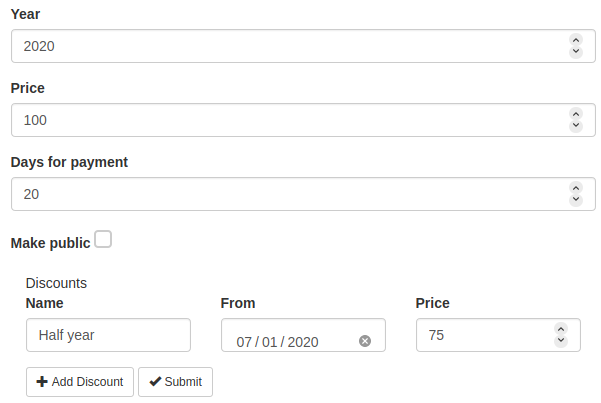The width and height of the screenshot is (601, 403).
Task: Select the month segment in From date
Action: point(244,342)
